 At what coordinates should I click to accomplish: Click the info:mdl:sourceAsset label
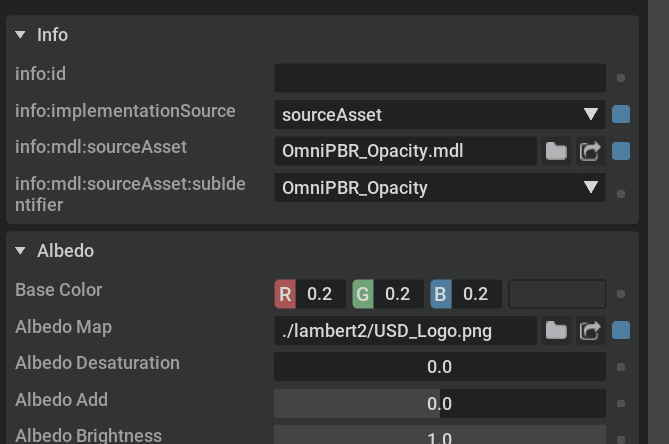(x=101, y=147)
